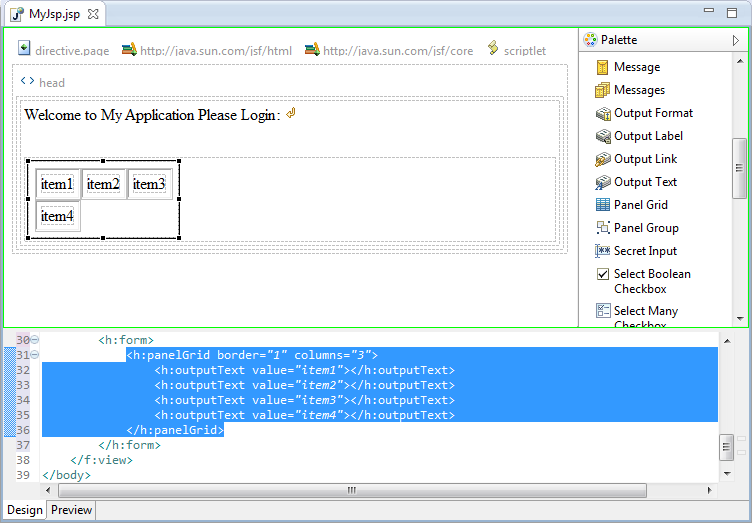The image size is (752, 523).
Task: Switch to the Preview tab
Action: point(72,510)
